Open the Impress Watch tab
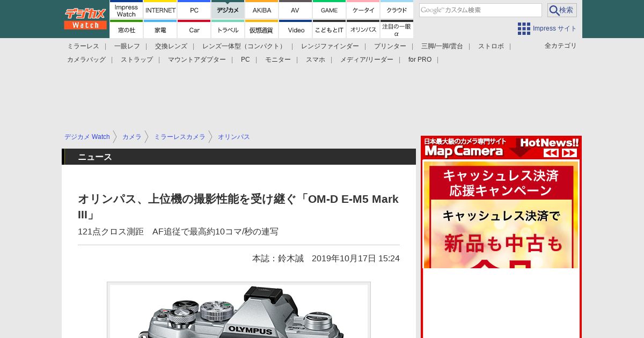 click(127, 10)
